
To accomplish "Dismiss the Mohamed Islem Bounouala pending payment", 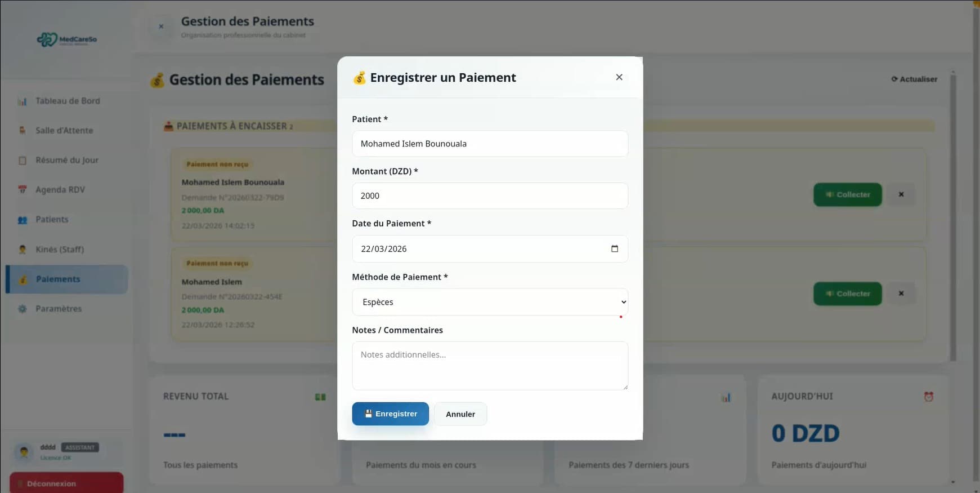I will [901, 194].
